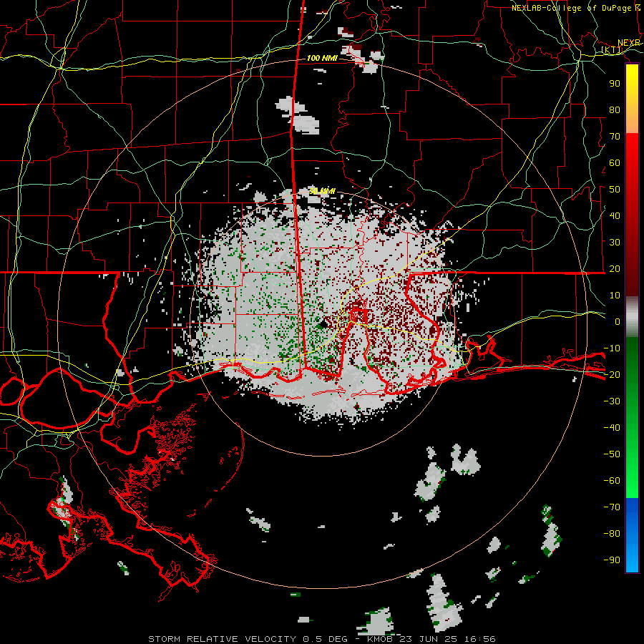Viewport: 644px width, 644px height.
Task: Click the gray zero-velocity segment of the color bar
Action: pyautogui.click(x=632, y=317)
